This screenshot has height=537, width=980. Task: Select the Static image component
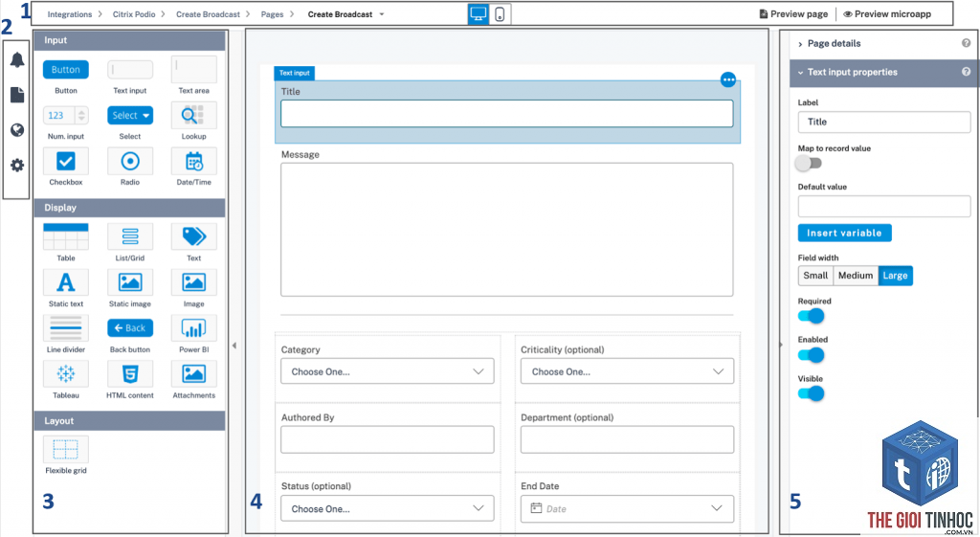tap(130, 282)
